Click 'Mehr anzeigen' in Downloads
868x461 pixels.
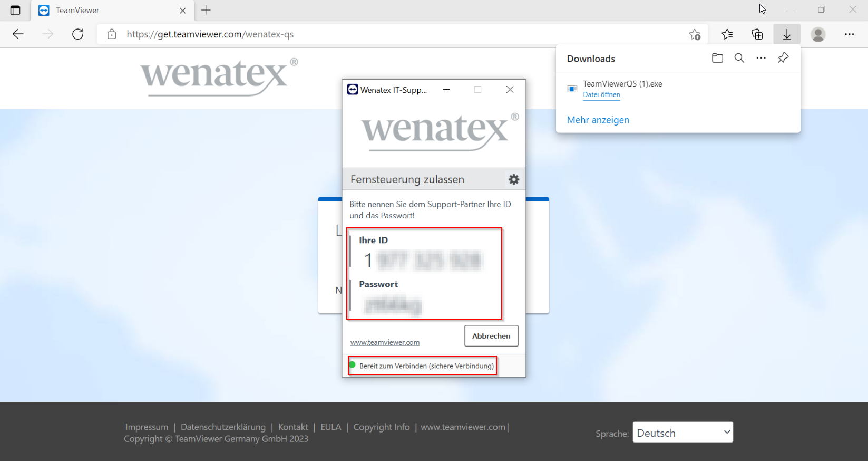[x=598, y=120]
